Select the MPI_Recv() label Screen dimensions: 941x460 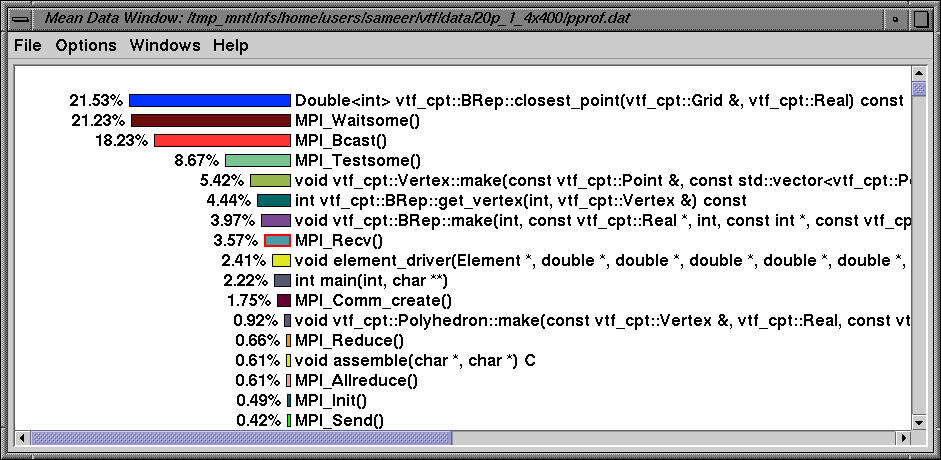pyautogui.click(x=338, y=241)
